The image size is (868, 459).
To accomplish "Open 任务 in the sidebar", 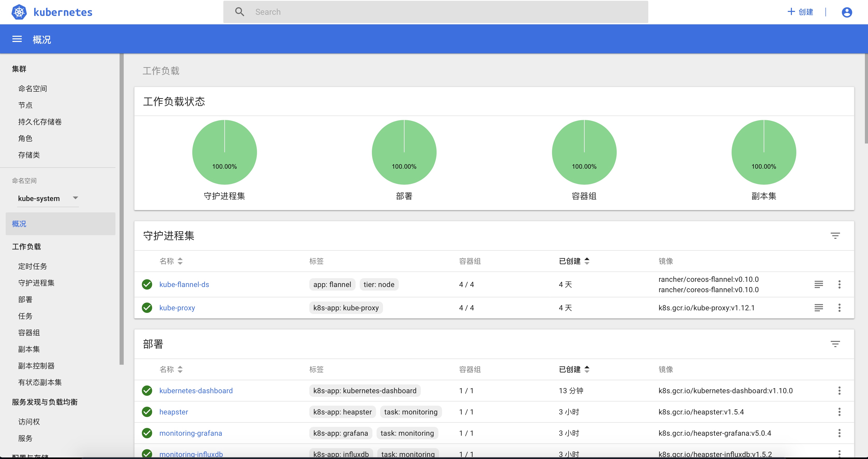I will click(25, 316).
